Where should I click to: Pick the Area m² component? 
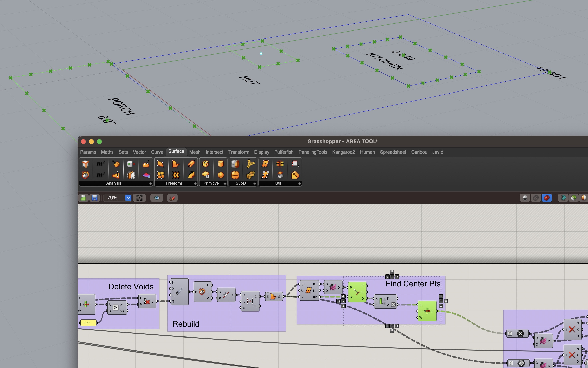click(x=100, y=164)
